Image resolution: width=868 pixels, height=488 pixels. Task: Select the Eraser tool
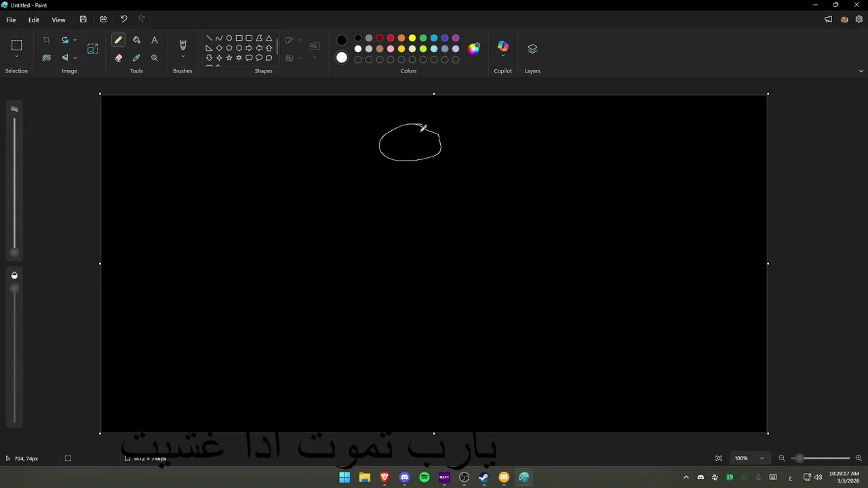pyautogui.click(x=119, y=58)
